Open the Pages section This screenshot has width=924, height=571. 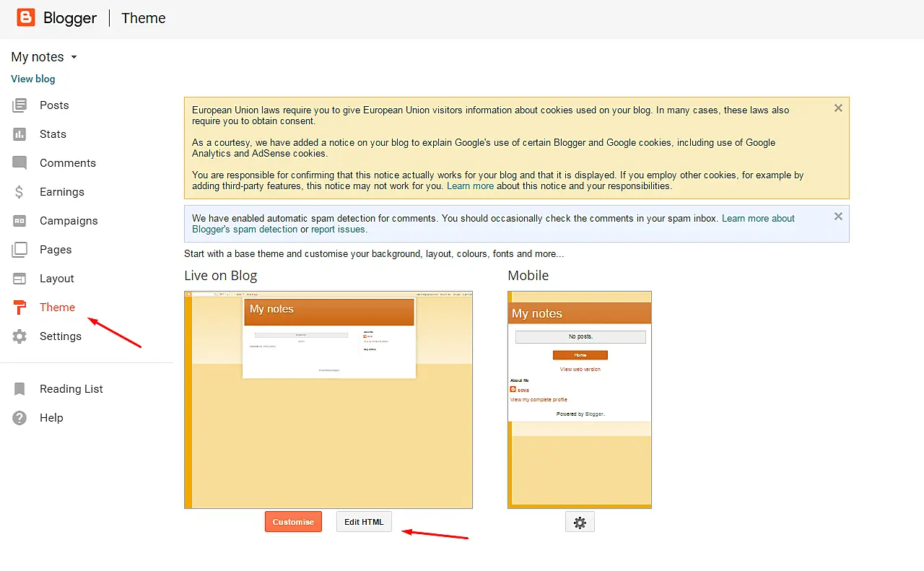click(x=56, y=250)
